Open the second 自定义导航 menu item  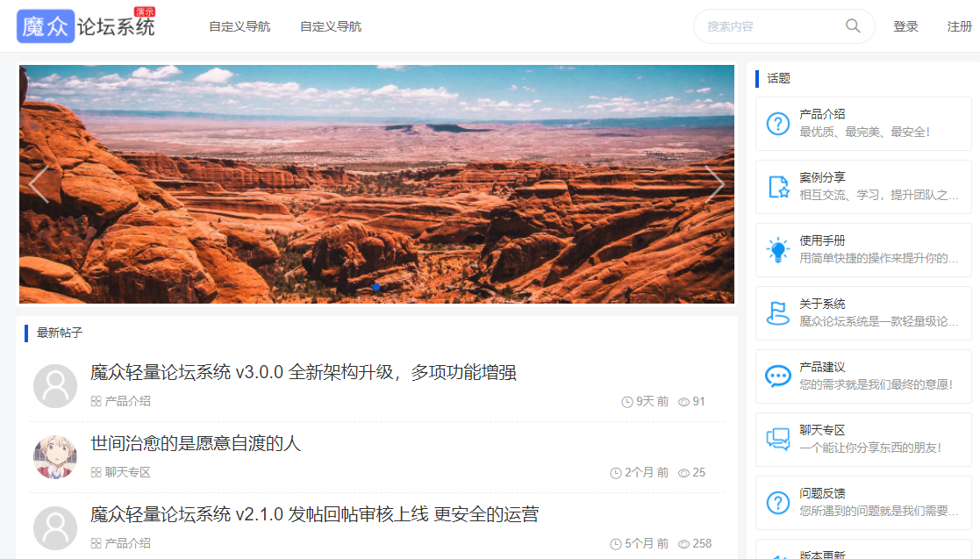tap(331, 26)
